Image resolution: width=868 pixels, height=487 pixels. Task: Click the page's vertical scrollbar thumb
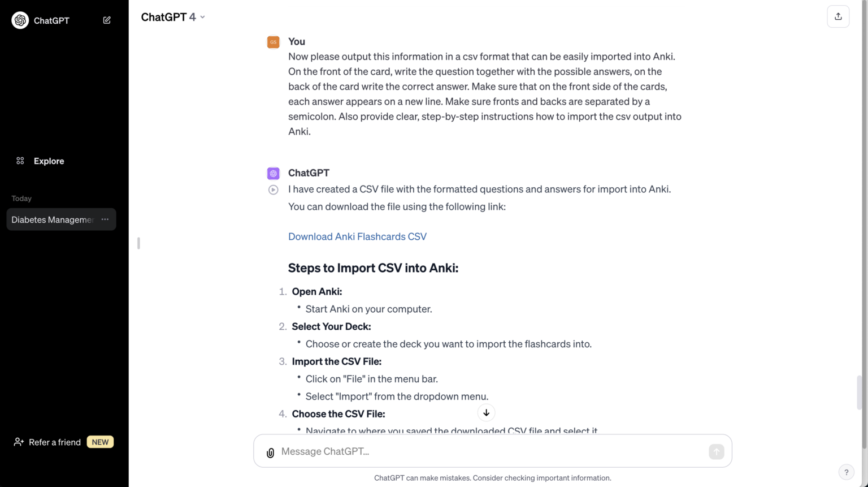[x=860, y=392]
